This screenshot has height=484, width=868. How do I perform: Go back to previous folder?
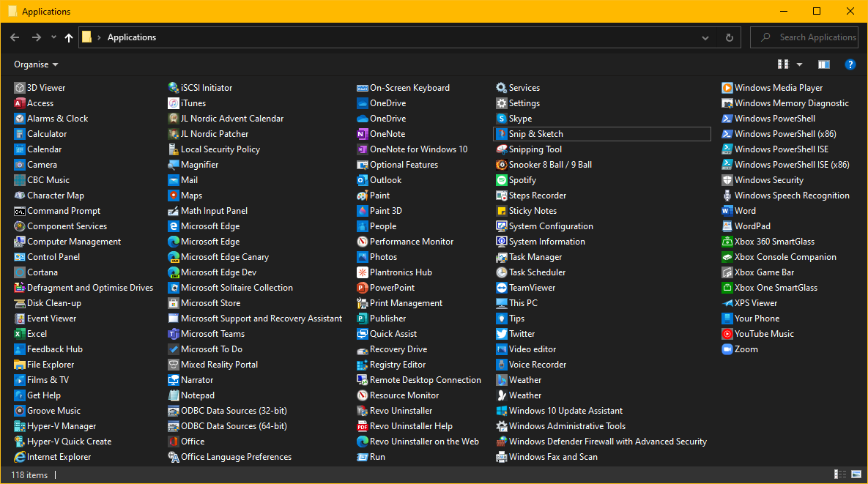[15, 37]
